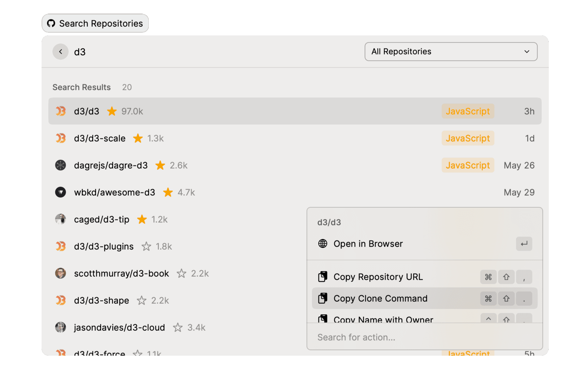Click the star next to wbkd/awesome-d3 4.7k
The image size is (588, 379).
click(x=168, y=192)
